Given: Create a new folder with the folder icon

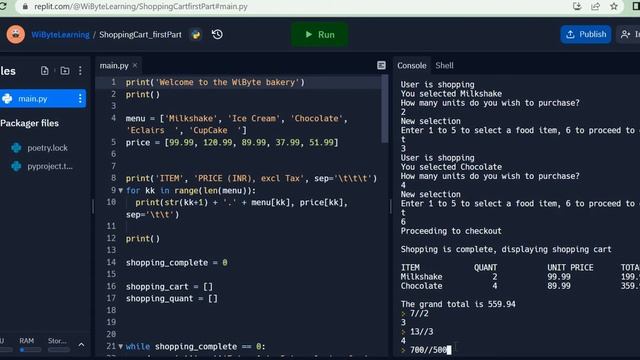Looking at the screenshot, I should pyautogui.click(x=64, y=71).
